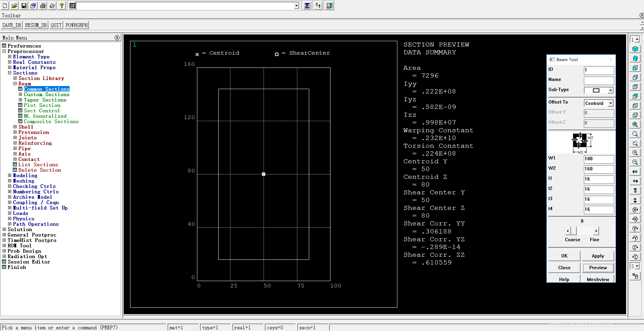Click Apply in the Beam Tool dialog
Viewport: 644px width, 331px height.
click(598, 256)
